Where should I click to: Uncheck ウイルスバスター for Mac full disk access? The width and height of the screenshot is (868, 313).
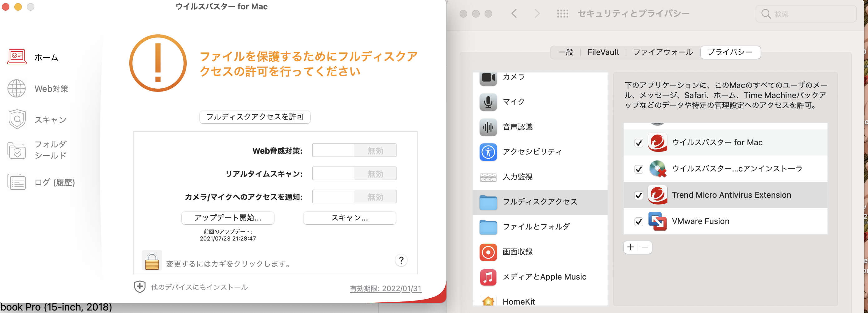[639, 143]
